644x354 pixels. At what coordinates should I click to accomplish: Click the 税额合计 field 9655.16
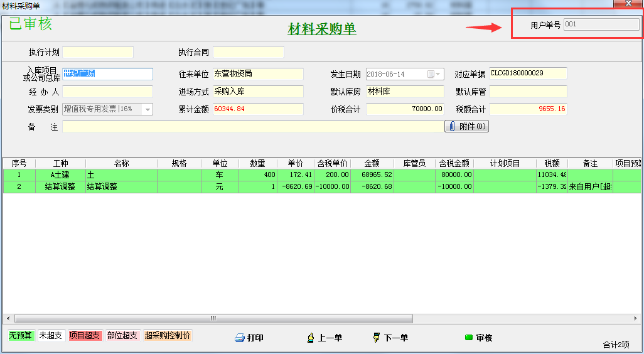[528, 109]
